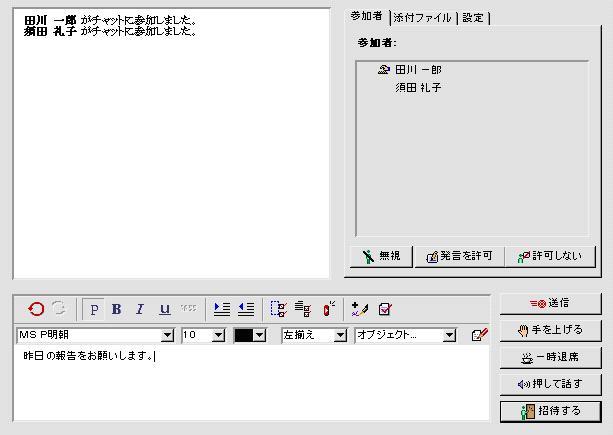Click the 手を上げる raise hand button
The width and height of the screenshot is (613, 435).
tap(549, 330)
